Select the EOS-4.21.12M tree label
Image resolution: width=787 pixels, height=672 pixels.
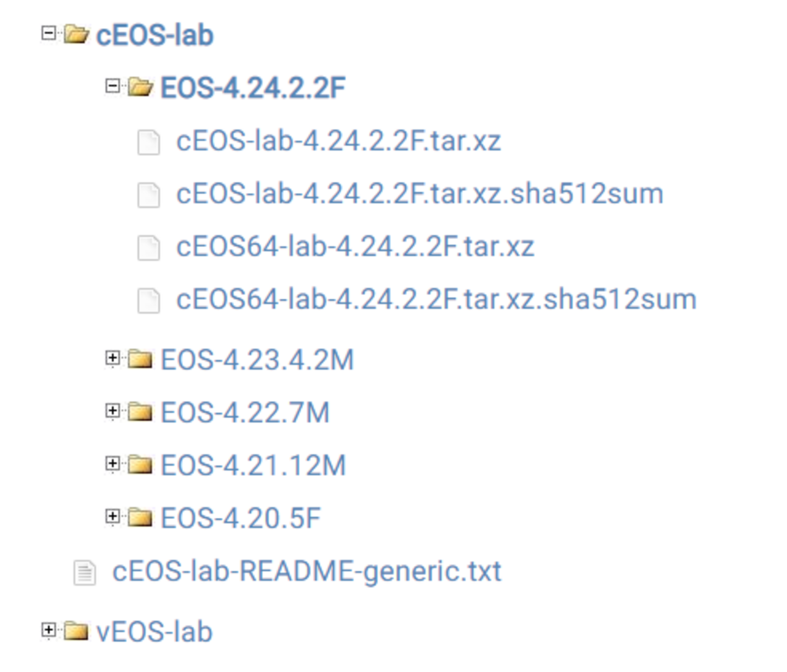click(253, 466)
